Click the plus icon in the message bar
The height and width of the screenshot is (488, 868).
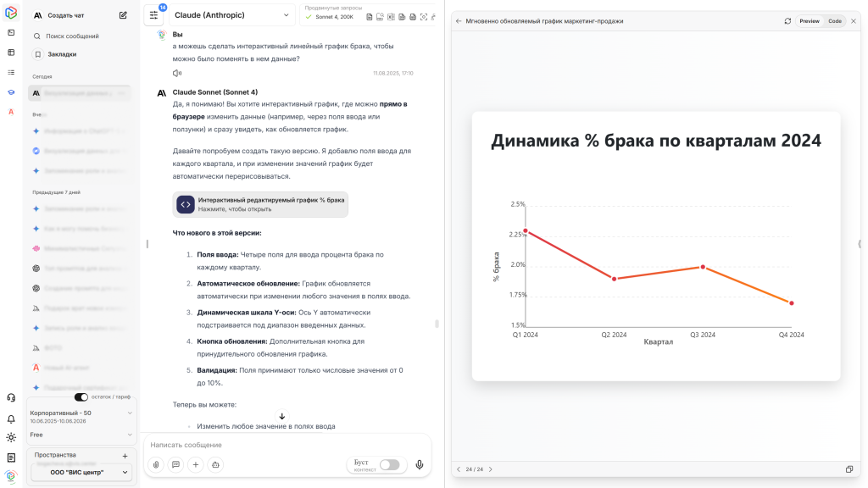(195, 464)
